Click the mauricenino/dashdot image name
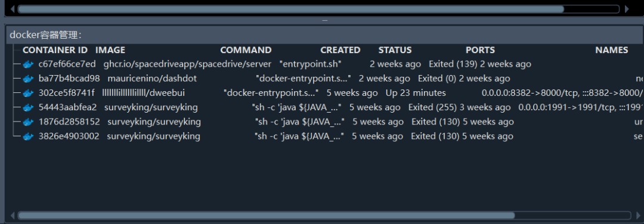The image size is (644, 224). pos(152,79)
